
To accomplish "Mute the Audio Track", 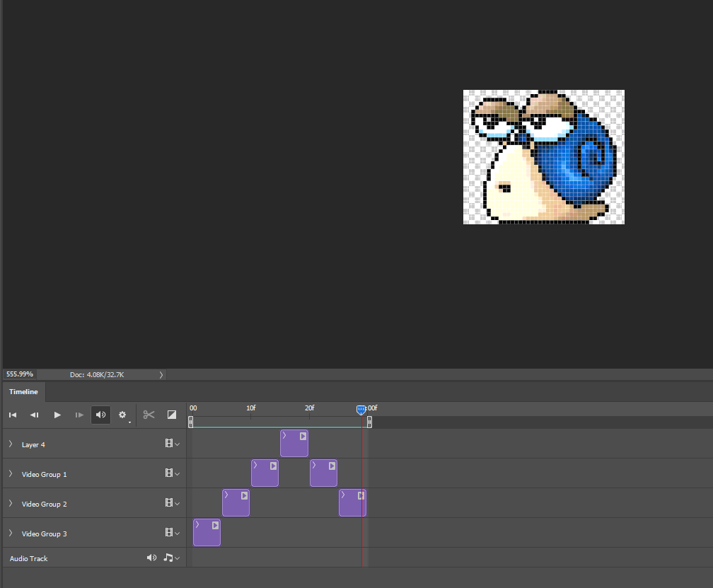I will click(151, 558).
